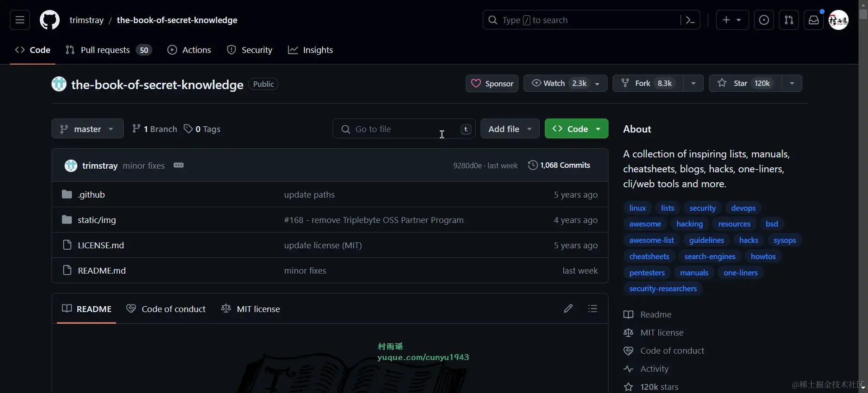Edit README with the pencil icon
The width and height of the screenshot is (868, 393).
pos(568,308)
